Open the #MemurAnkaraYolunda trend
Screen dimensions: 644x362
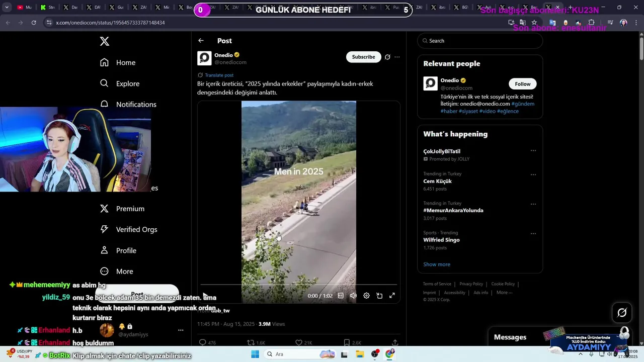point(453,210)
